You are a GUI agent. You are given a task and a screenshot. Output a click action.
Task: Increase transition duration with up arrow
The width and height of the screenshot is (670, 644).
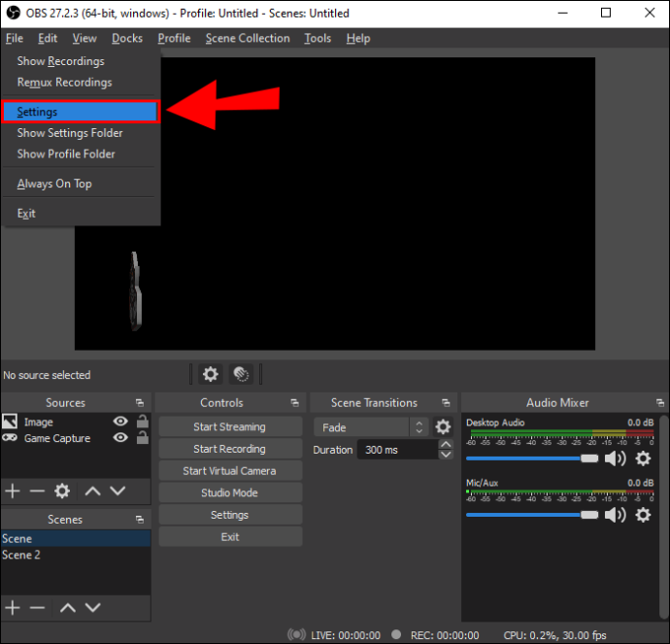click(x=446, y=444)
